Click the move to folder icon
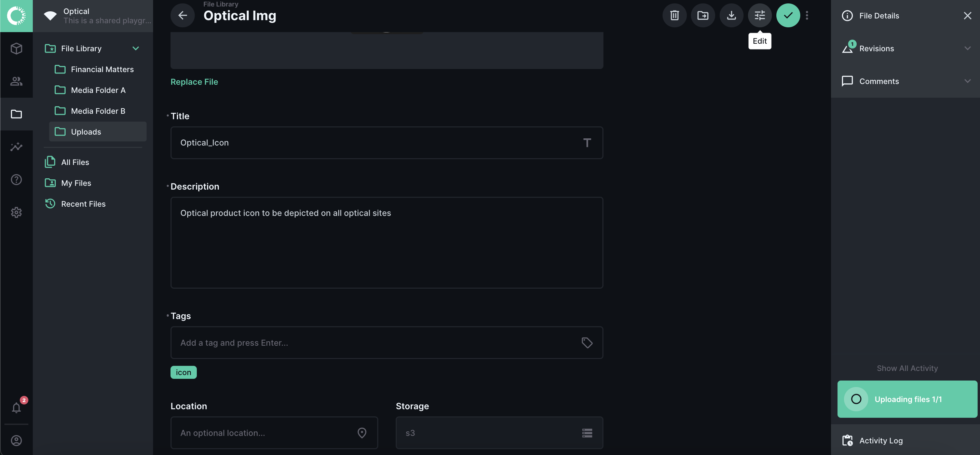Viewport: 980px width, 455px height. coord(703,16)
